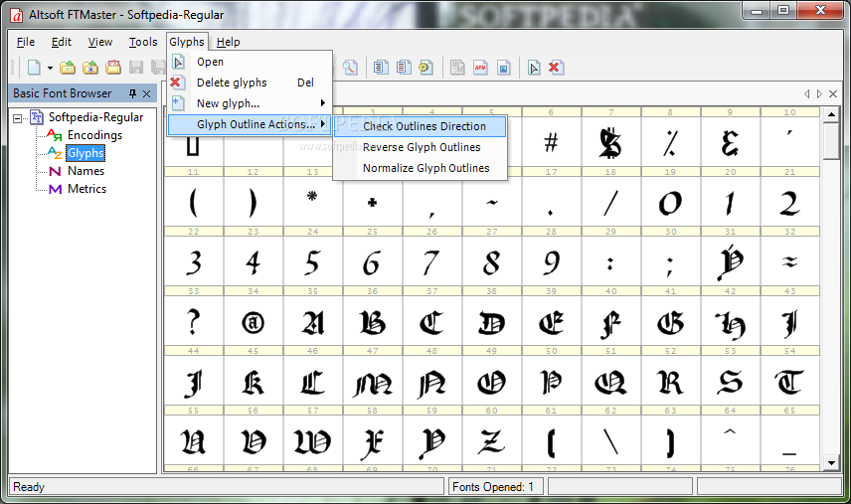Select the blackletter dollar glyph cell 7
The image size is (851, 504).
[x=611, y=142]
